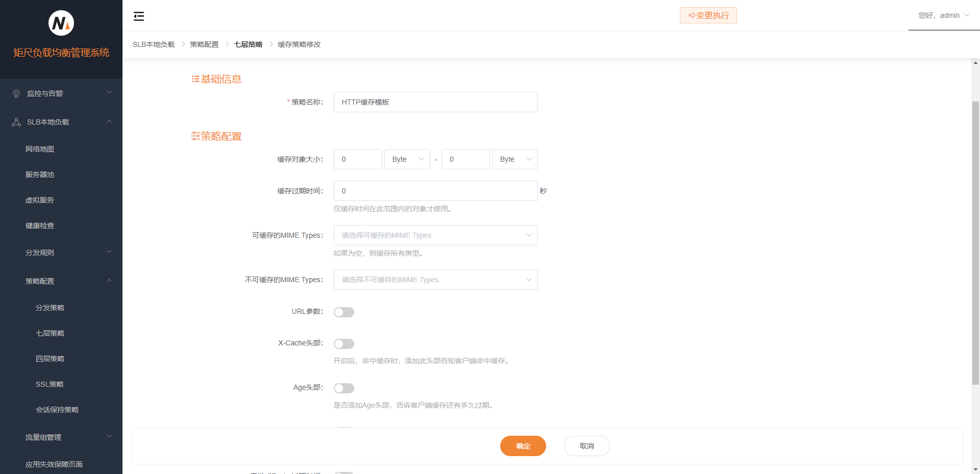Click the 取消 cancel button

pyautogui.click(x=586, y=445)
